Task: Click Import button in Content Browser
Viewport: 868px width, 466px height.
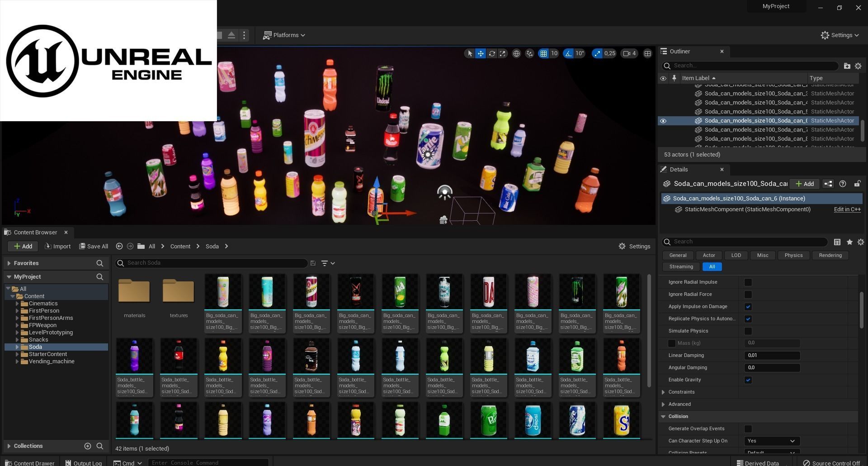Action: click(58, 247)
